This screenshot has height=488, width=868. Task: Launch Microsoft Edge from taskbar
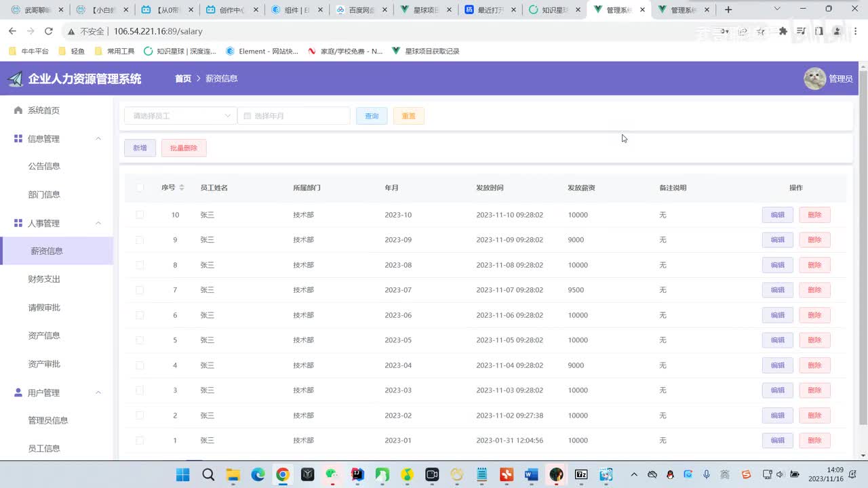pos(258,474)
